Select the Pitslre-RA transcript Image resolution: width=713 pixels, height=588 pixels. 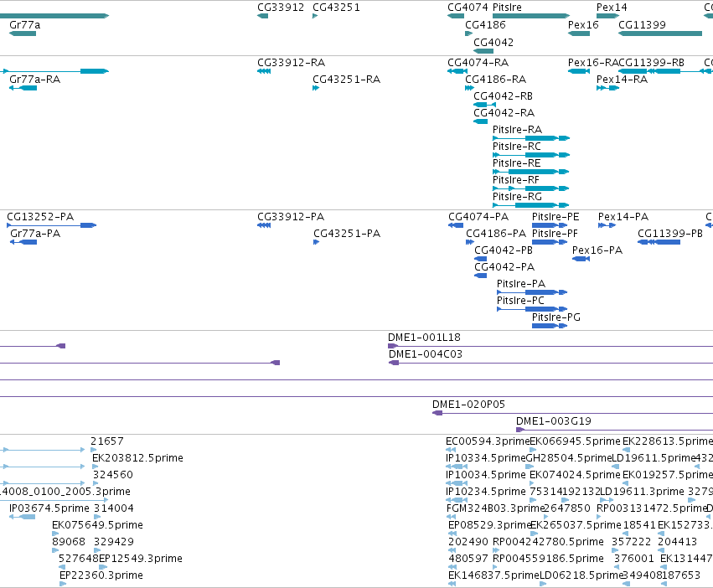(x=531, y=138)
